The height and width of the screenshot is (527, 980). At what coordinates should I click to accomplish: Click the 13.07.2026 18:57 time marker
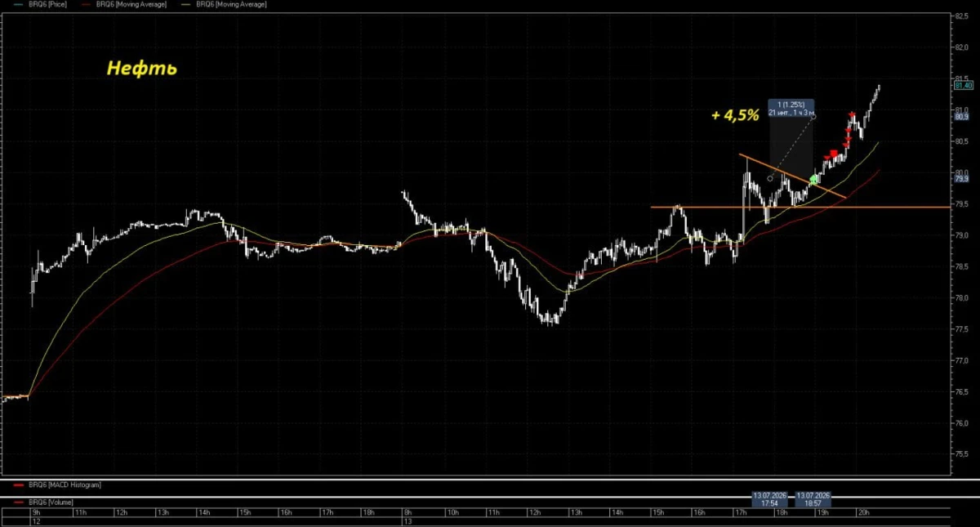pyautogui.click(x=813, y=499)
